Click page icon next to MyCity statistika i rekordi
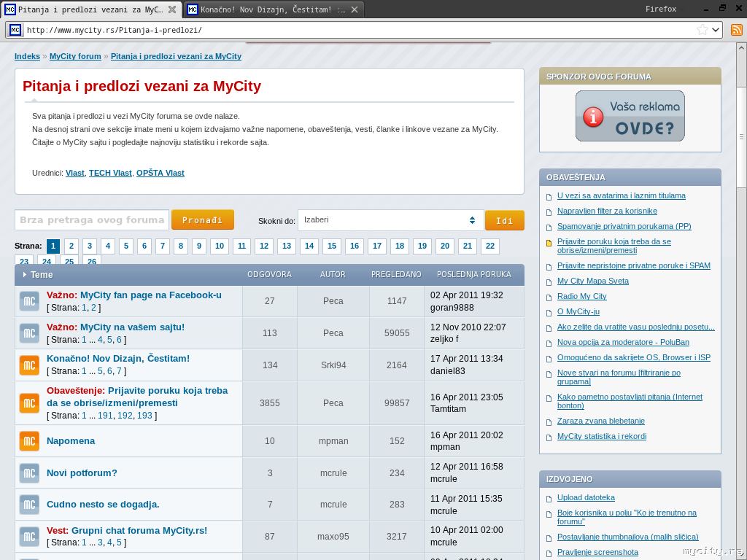The height and width of the screenshot is (560, 747). pyautogui.click(x=549, y=437)
